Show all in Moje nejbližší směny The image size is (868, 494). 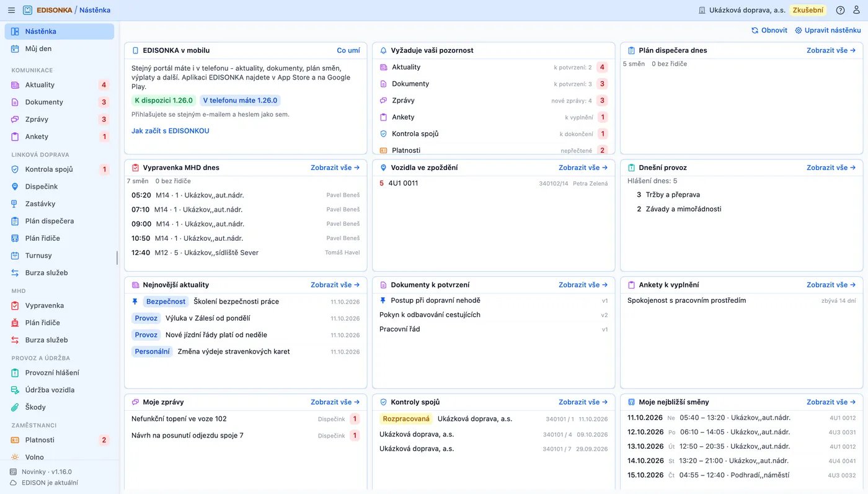(831, 402)
